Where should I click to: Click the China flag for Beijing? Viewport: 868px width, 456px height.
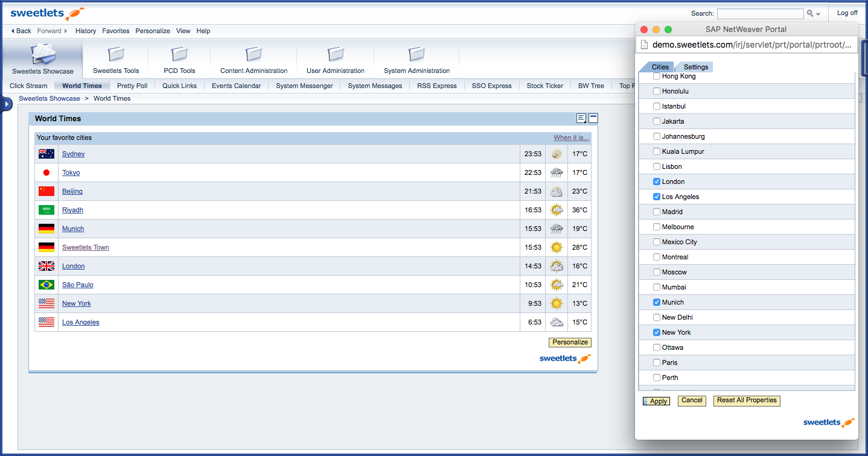pos(46,191)
